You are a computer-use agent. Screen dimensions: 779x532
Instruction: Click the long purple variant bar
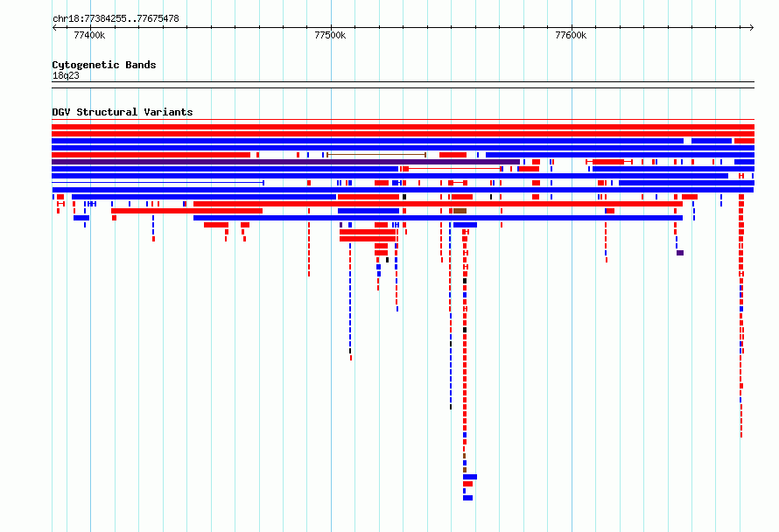coord(285,162)
